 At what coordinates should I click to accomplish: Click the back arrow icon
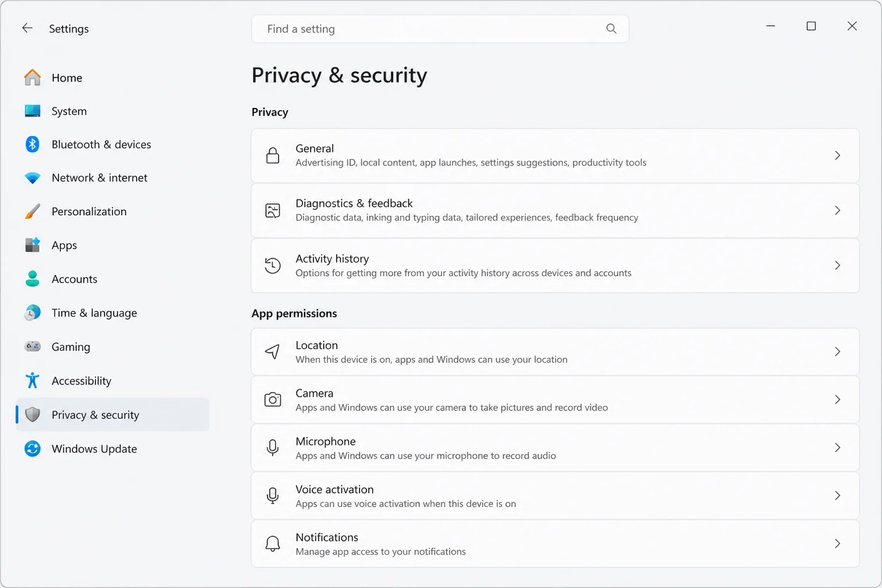coord(27,28)
